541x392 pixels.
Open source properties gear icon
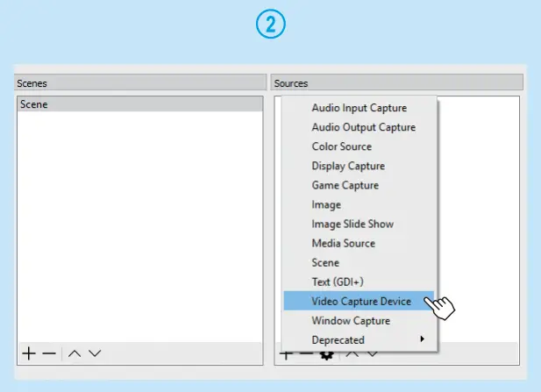click(326, 355)
